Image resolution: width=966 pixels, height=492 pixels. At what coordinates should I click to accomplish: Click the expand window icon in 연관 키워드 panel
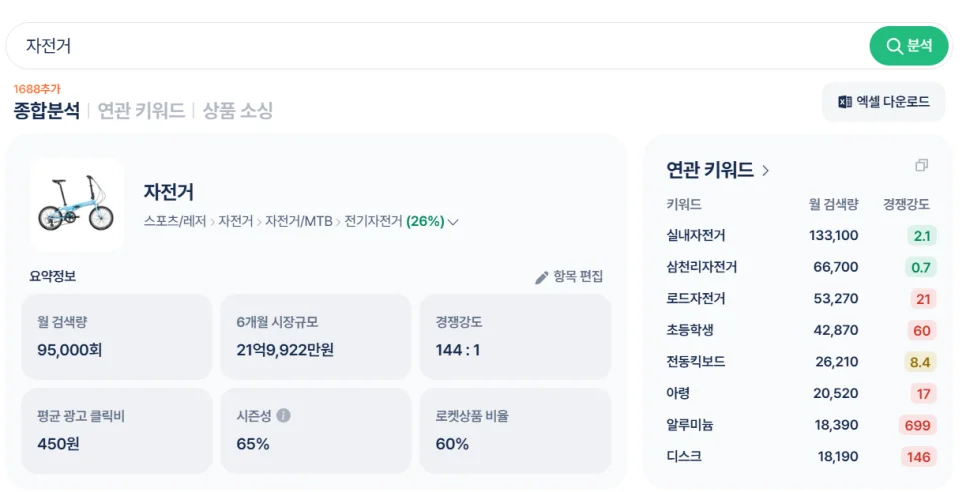click(922, 166)
